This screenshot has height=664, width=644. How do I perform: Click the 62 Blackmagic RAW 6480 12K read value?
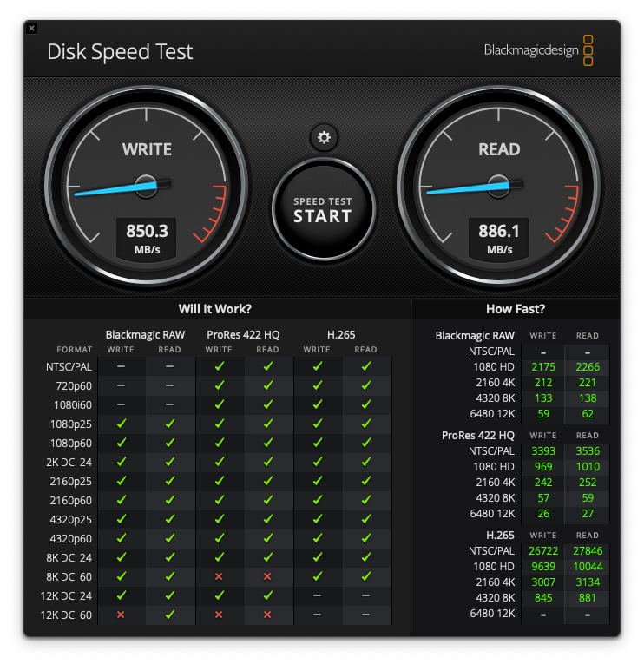coord(588,414)
